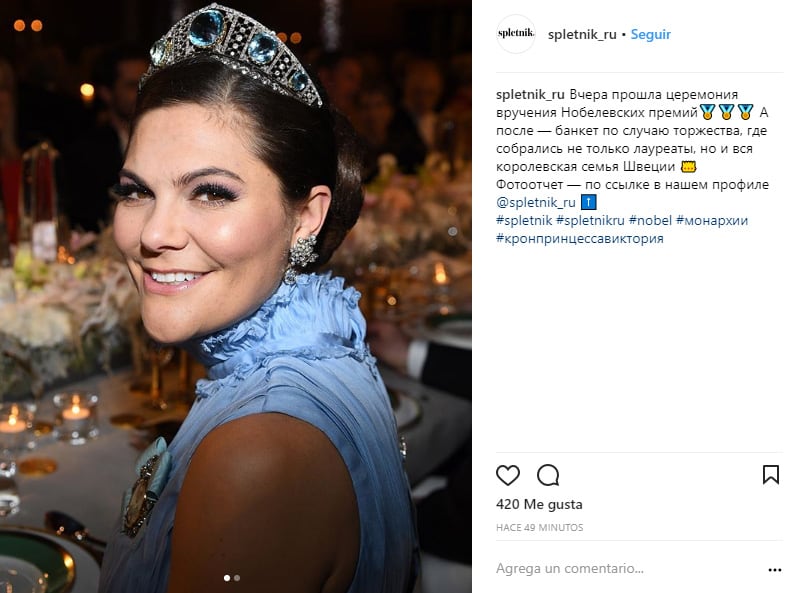
Task: Open the #монархии hashtag
Action: tap(712, 220)
